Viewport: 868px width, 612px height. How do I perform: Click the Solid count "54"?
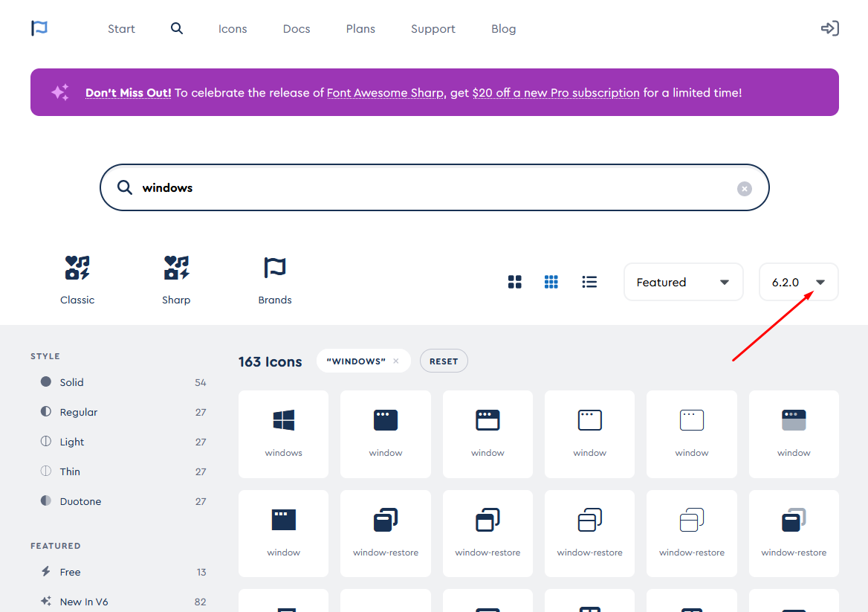click(201, 383)
